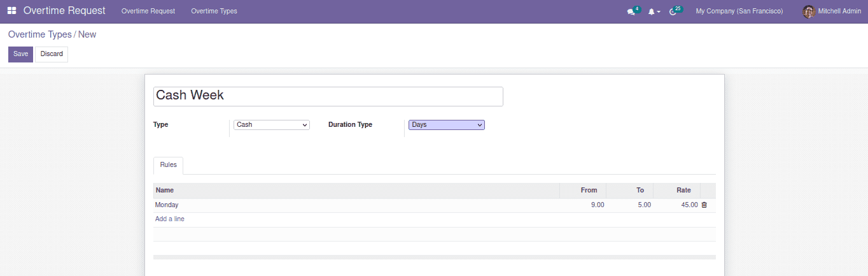Open the activities clock icon
Image resolution: width=868 pixels, height=276 pixels.
[673, 11]
